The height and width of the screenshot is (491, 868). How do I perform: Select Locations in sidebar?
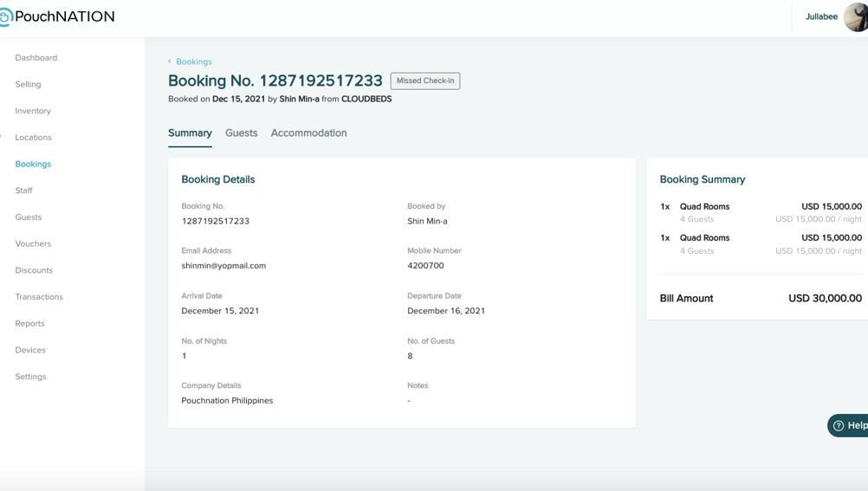[33, 138]
